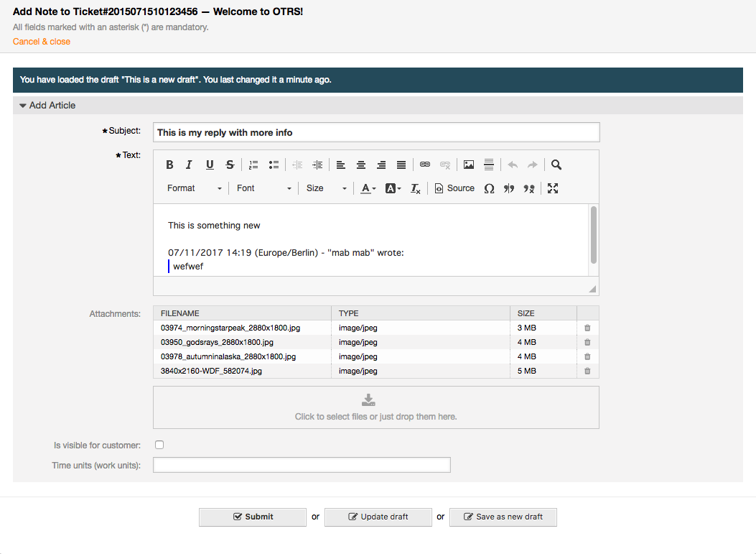Justify the text
This screenshot has height=554, width=756.
pos(401,165)
